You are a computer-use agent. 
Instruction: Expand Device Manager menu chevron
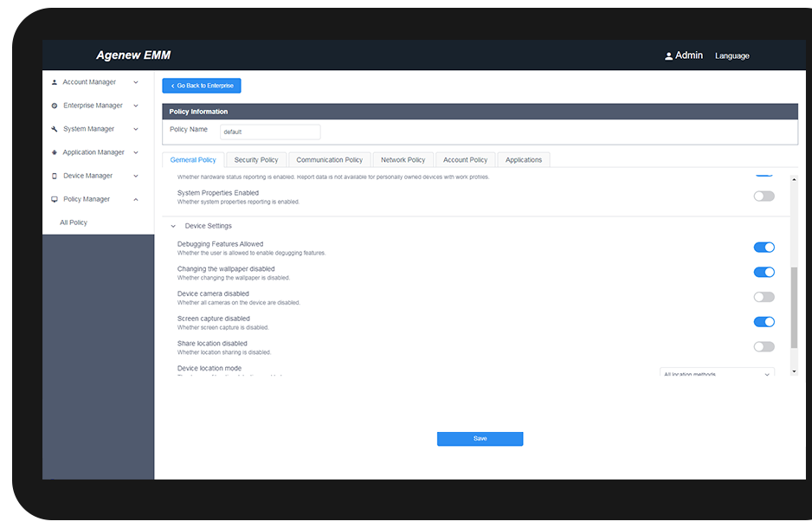point(136,176)
